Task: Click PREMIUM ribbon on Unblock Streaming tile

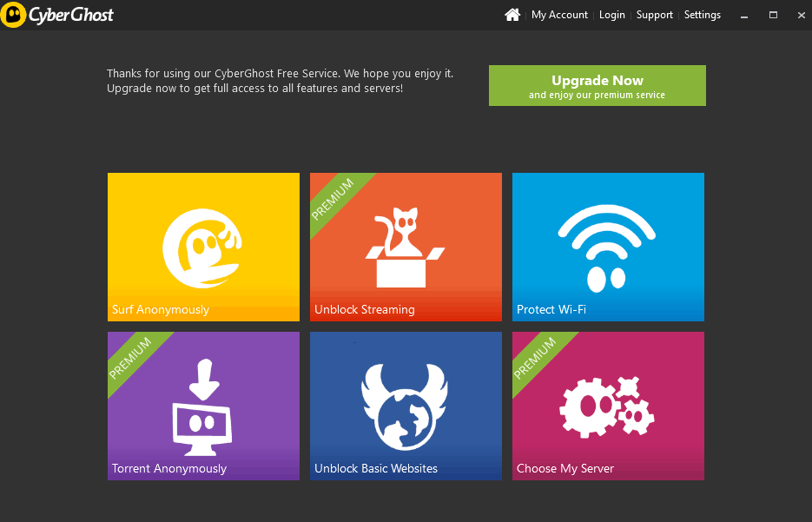Action: pyautogui.click(x=334, y=198)
